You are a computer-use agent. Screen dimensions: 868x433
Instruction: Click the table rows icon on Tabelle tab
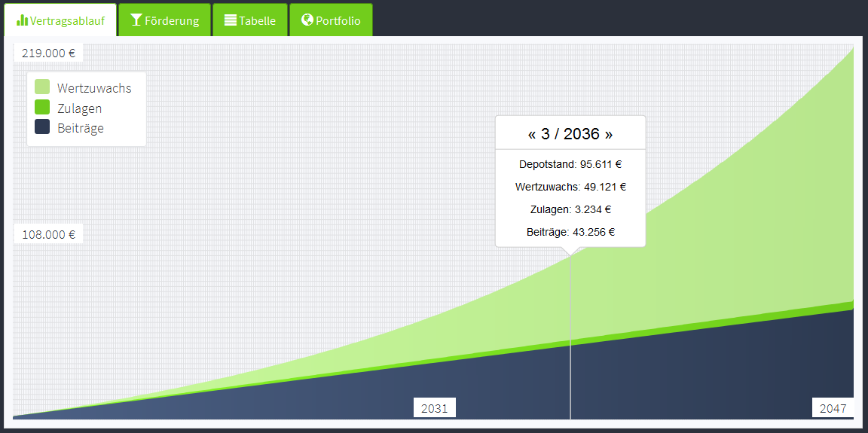pos(231,20)
